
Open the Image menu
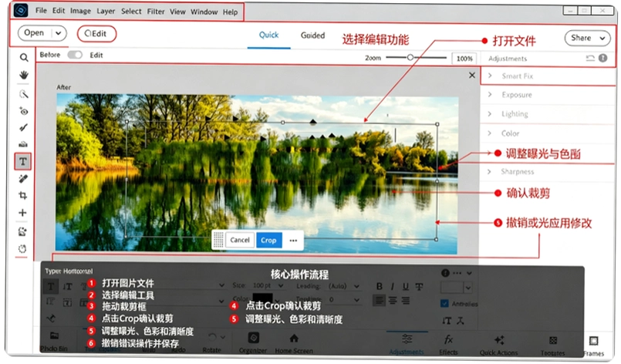[80, 11]
